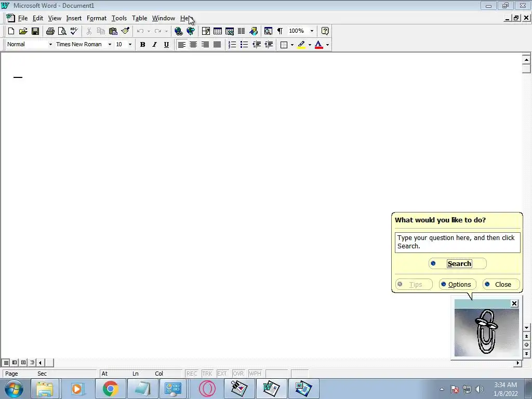Click the Paste clipboard icon
The image size is (532, 399).
(x=113, y=31)
